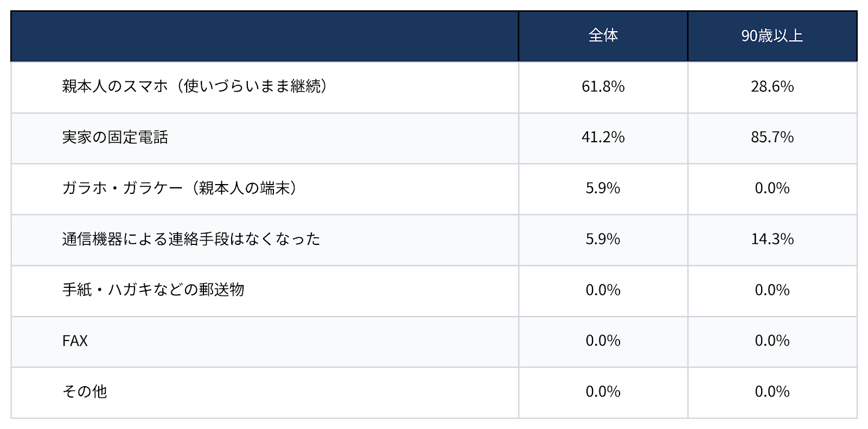The image size is (868, 429).
Task: Select the その他 row label
Action: click(x=84, y=392)
